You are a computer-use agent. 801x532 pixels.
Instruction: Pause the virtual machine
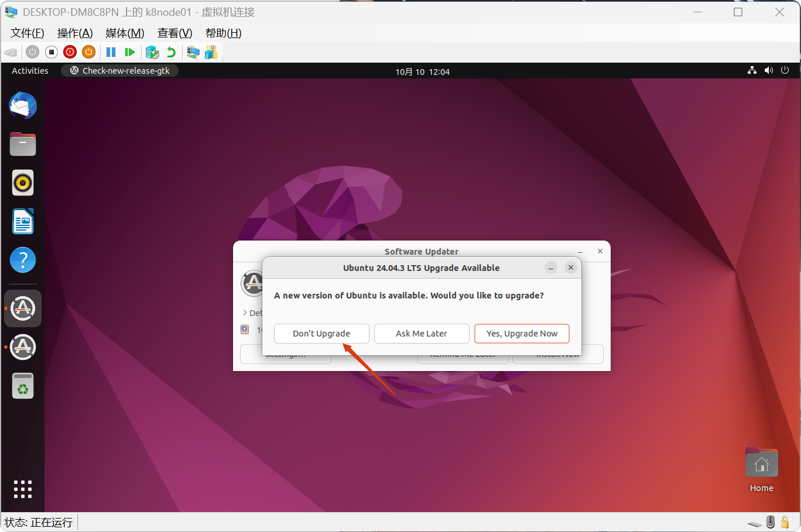click(111, 52)
